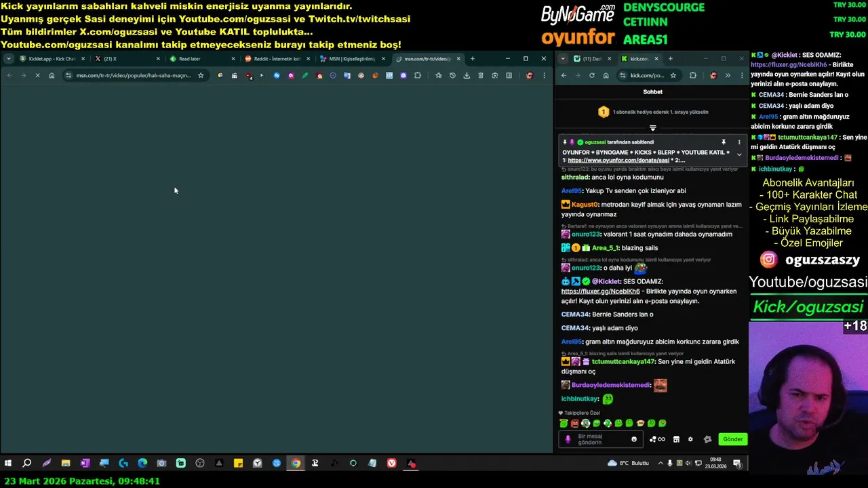Open the pinned message options menu

pyautogui.click(x=739, y=142)
